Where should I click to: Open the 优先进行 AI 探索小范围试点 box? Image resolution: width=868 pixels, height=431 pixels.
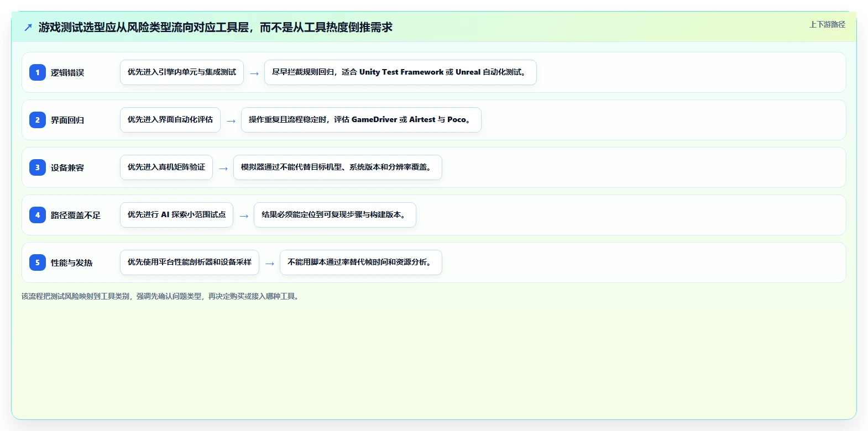(176, 215)
